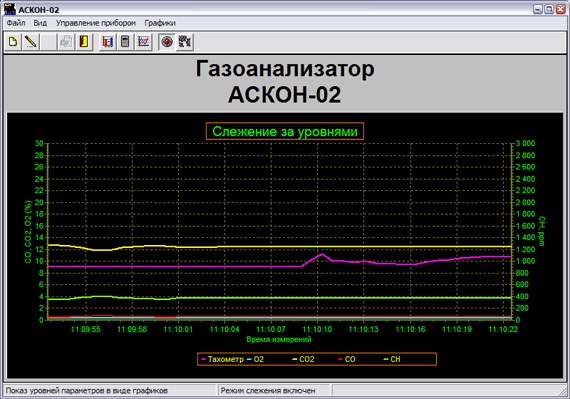Open the Вид menu
Screen dimensions: 570x399
tap(40, 23)
